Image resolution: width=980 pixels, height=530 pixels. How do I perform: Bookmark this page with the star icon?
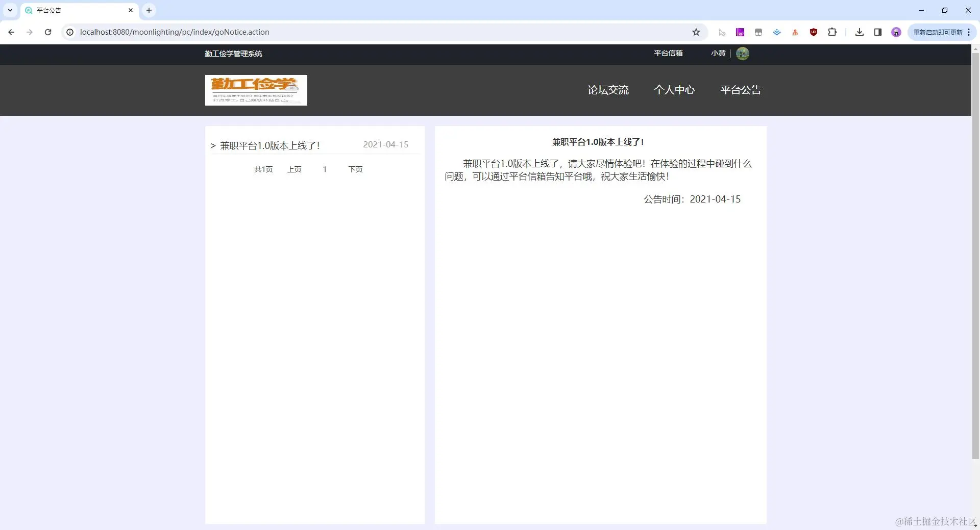(696, 32)
